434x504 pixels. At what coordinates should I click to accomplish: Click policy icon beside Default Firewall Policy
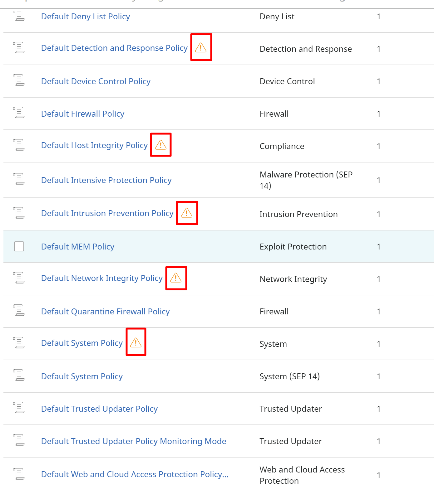coord(19,113)
